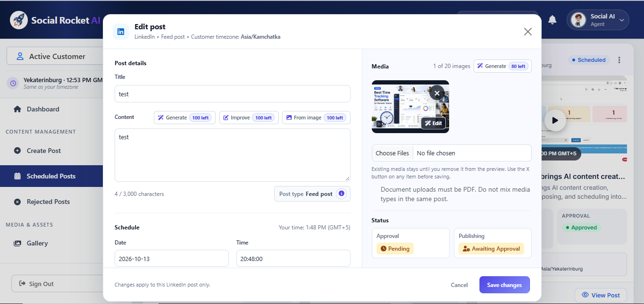Click the Awaiting Approval publishing badge
644x304 pixels.
tap(491, 248)
